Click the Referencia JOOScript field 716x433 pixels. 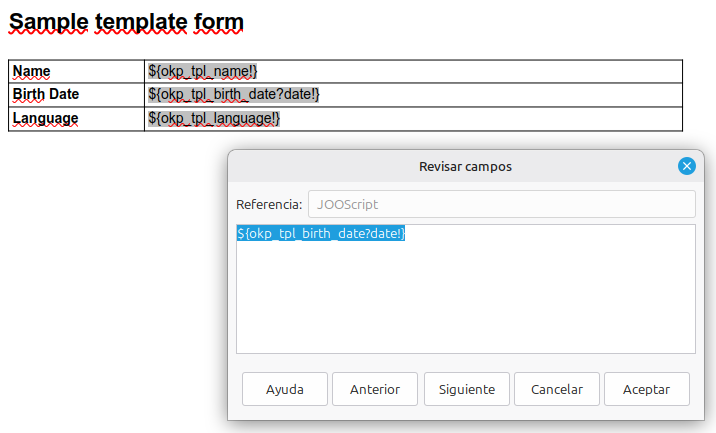pos(502,204)
